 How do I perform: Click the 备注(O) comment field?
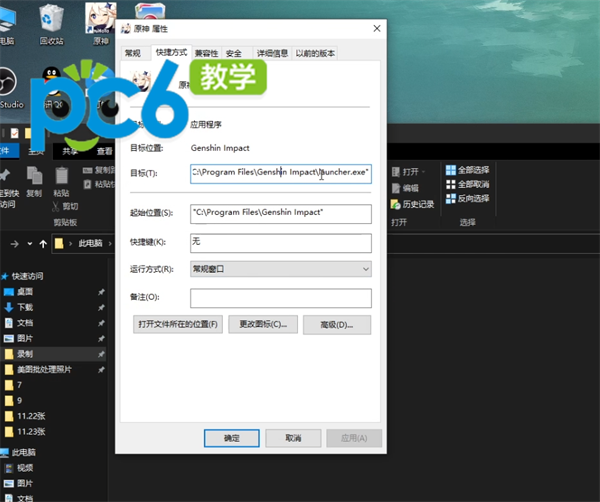point(280,298)
